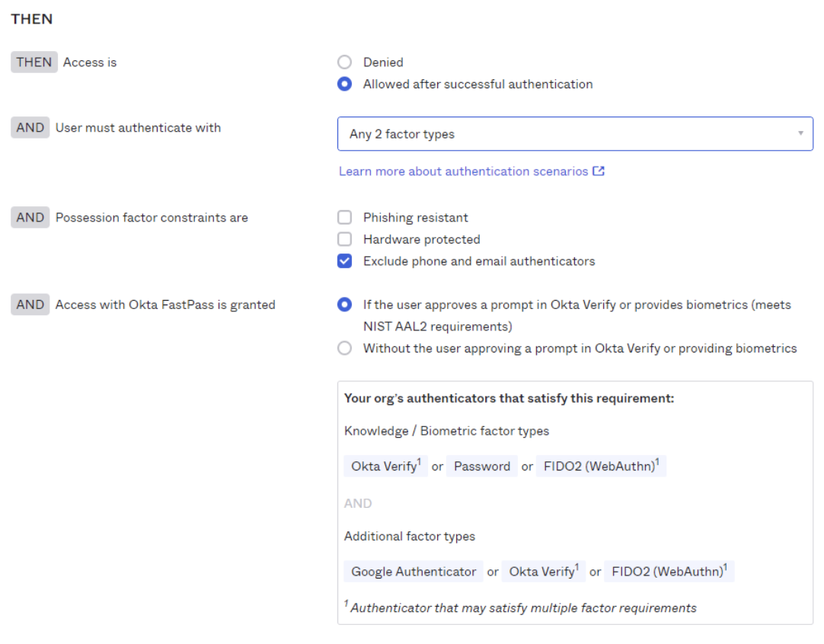Click the AND badge beside User must authenticate with
This screenshot has width=824, height=644.
pos(30,128)
